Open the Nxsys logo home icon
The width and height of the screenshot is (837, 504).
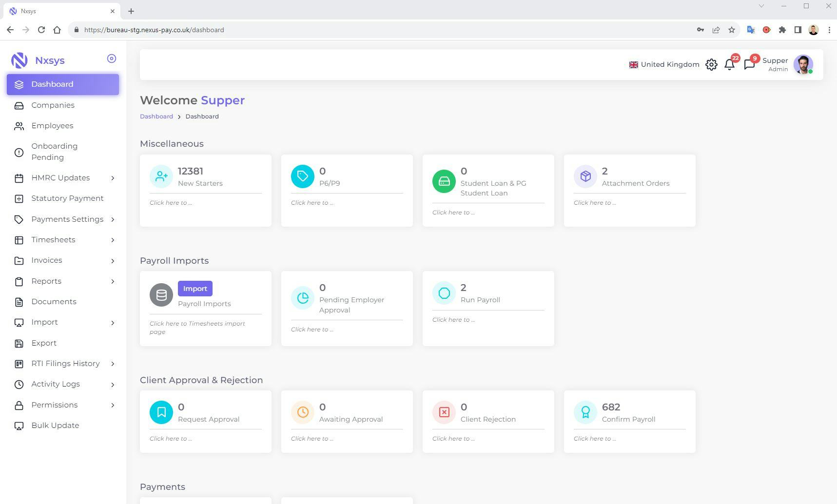tap(19, 60)
